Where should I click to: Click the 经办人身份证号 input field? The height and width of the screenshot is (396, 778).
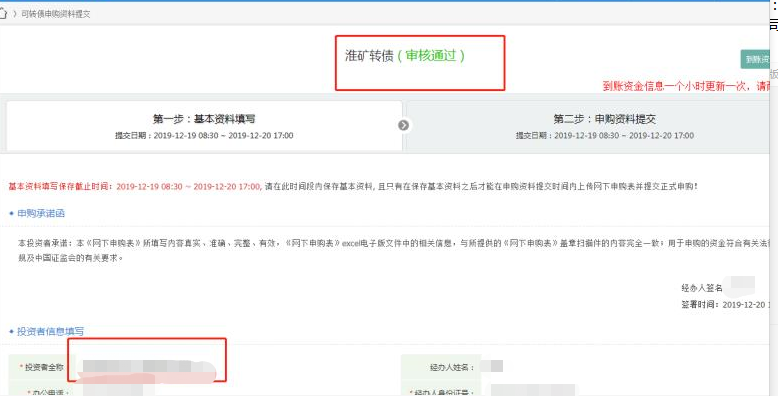[533, 390]
